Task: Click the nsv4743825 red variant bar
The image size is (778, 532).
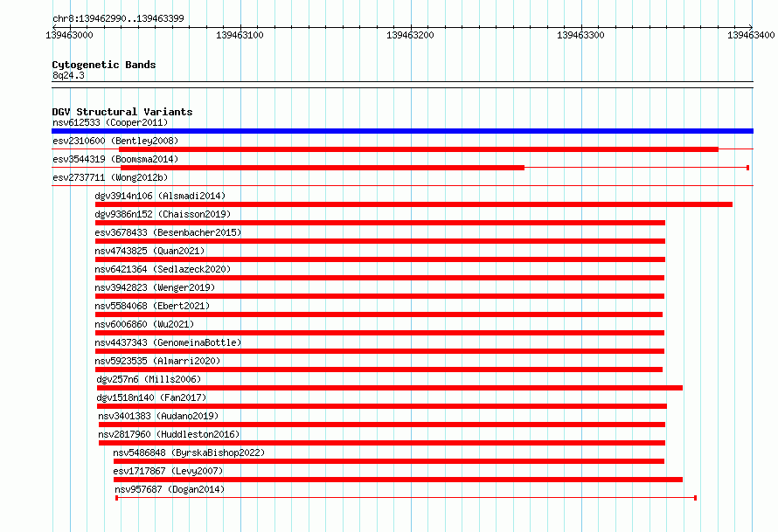Action: click(x=380, y=259)
